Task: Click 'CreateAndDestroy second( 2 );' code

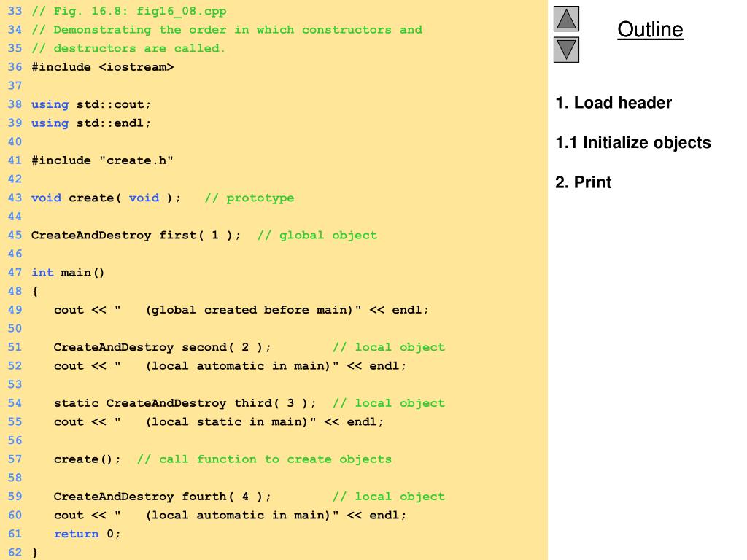Action: (x=163, y=347)
